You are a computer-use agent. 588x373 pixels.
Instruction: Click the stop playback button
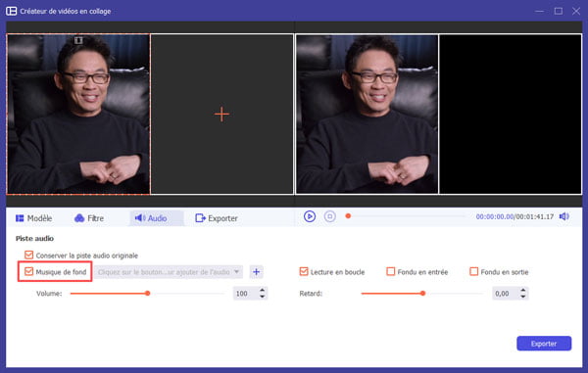[330, 216]
